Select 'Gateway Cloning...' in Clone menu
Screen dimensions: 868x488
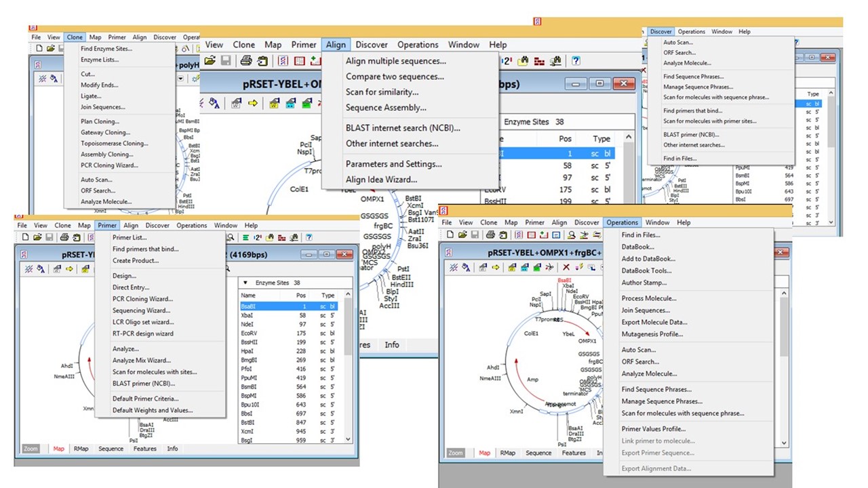click(105, 133)
